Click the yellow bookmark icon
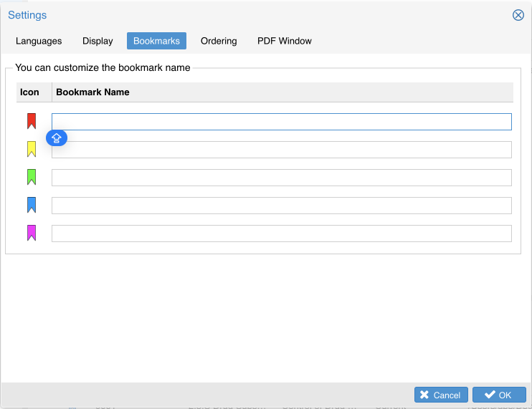The height and width of the screenshot is (409, 532). [x=32, y=149]
